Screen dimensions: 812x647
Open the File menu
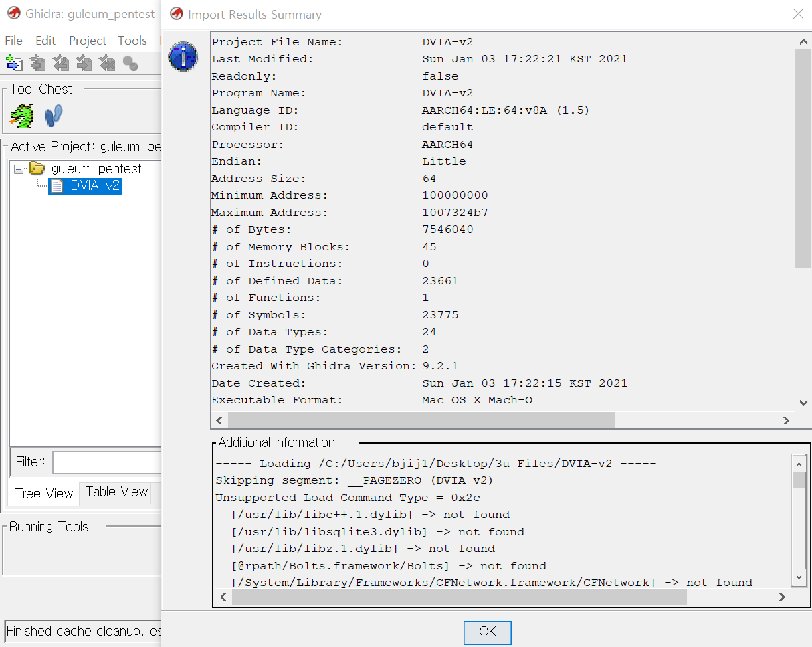(x=13, y=41)
